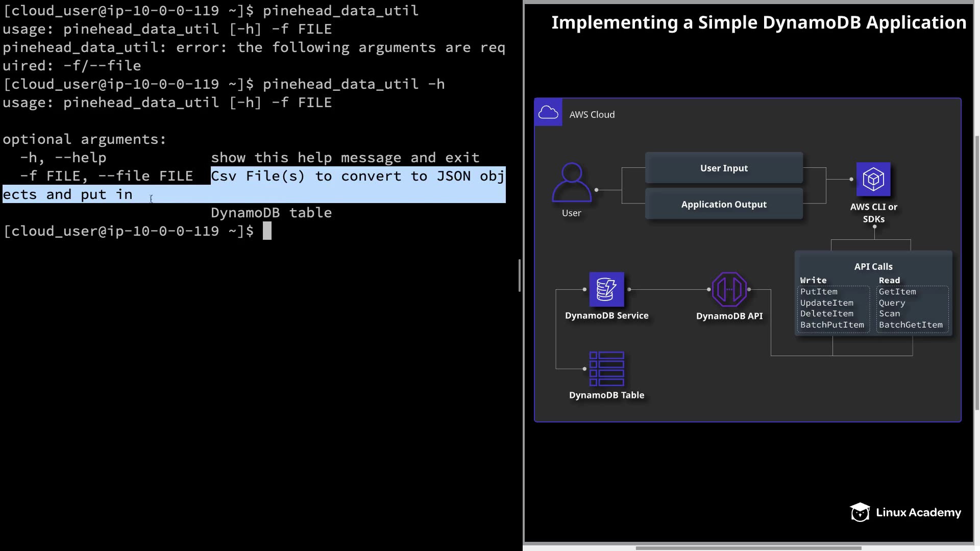Click the Application Output box
The image size is (980, 551).
724,204
